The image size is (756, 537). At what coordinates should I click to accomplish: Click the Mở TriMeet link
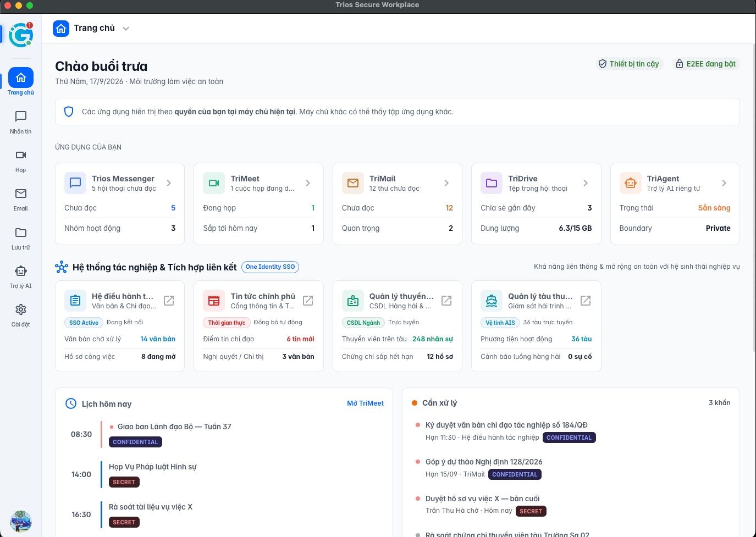click(x=365, y=403)
